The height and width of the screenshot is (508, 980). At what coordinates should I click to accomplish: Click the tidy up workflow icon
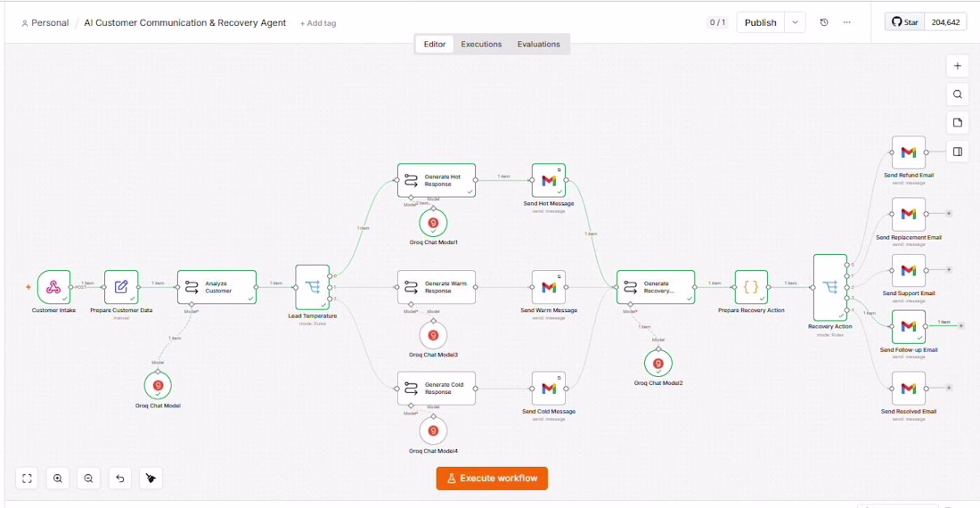click(x=151, y=478)
